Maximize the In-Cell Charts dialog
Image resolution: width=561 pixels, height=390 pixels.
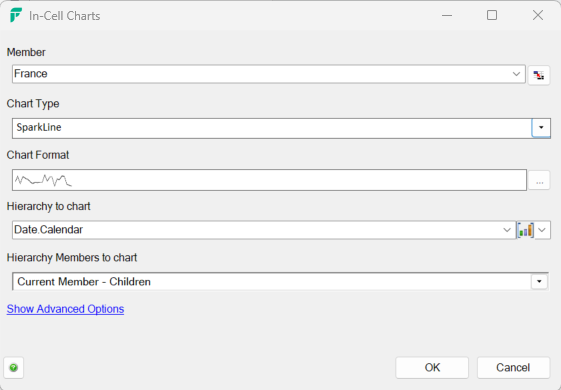pos(492,15)
